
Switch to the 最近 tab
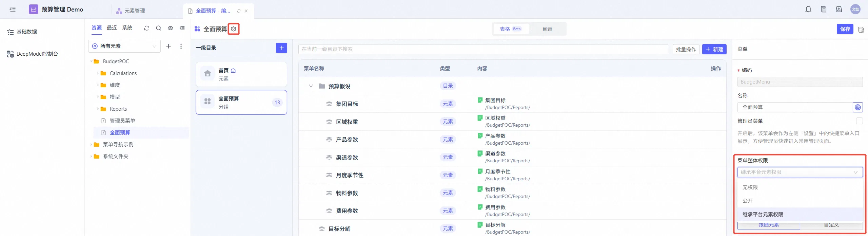point(112,28)
